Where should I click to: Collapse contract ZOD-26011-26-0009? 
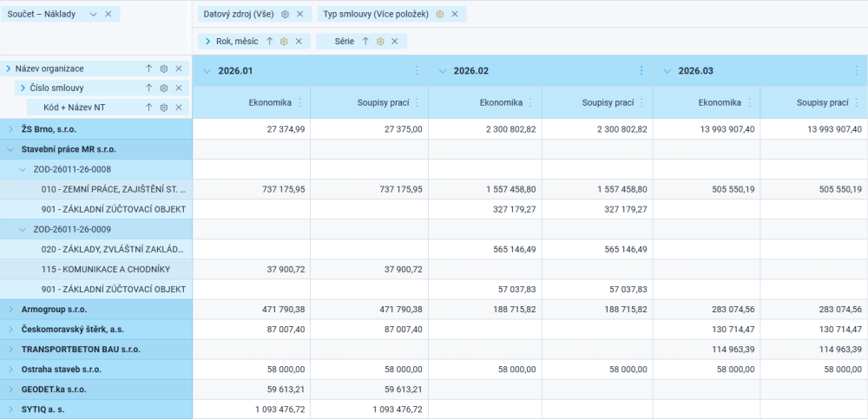click(x=23, y=229)
